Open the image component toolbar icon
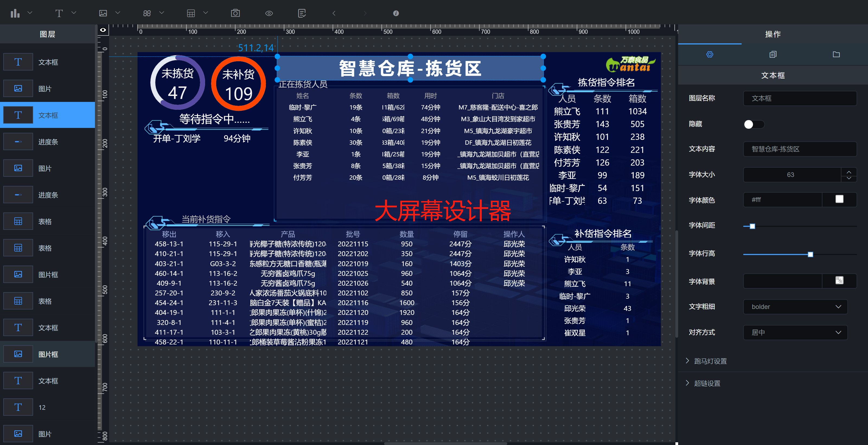868x445 pixels. click(x=103, y=13)
